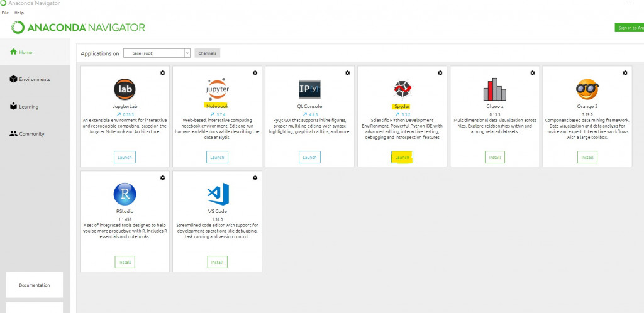Open gear options on Qt Console tile
The image size is (644, 313).
point(347,73)
